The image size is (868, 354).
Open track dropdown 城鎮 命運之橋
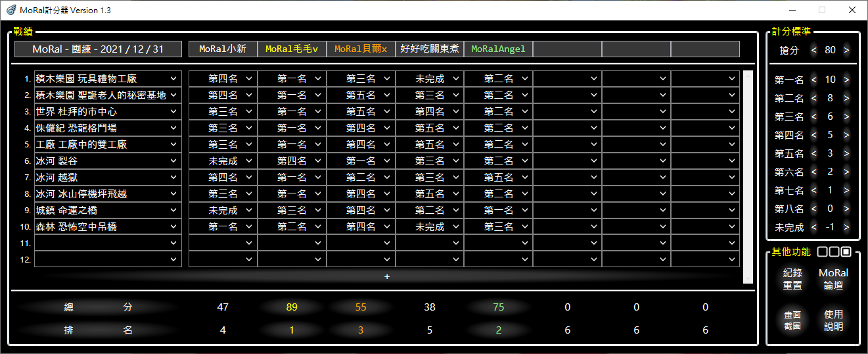[x=108, y=210]
